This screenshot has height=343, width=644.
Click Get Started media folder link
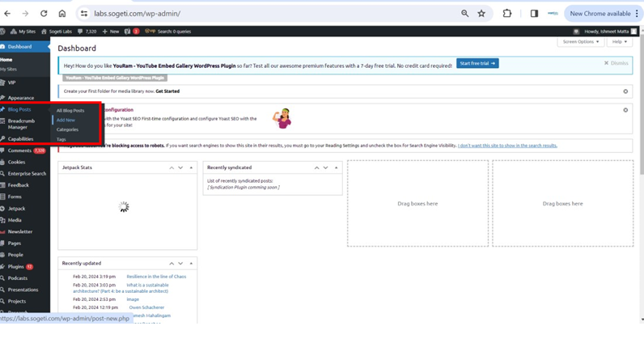tap(167, 91)
